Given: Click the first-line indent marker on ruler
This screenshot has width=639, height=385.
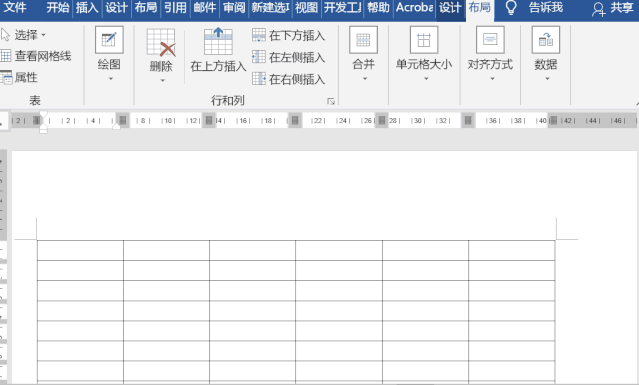Looking at the screenshot, I should pos(44,114).
